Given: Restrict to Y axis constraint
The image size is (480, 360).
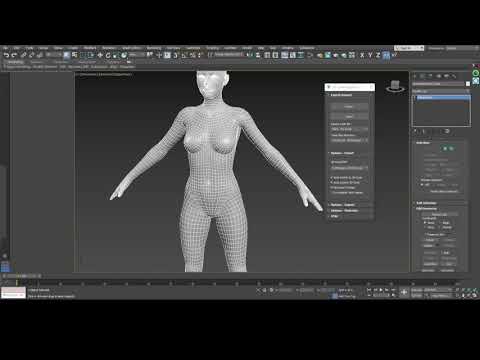Looking at the screenshot, I should (370, 55).
